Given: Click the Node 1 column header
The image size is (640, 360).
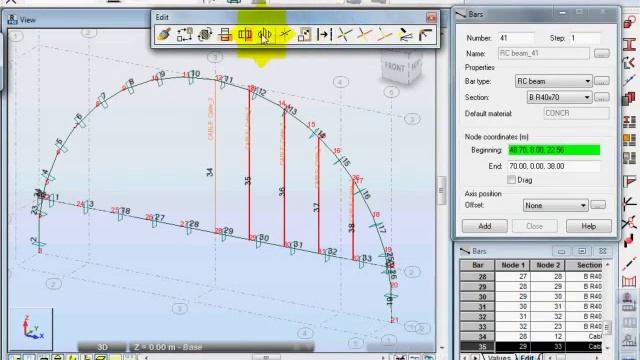Looking at the screenshot, I should tap(513, 265).
